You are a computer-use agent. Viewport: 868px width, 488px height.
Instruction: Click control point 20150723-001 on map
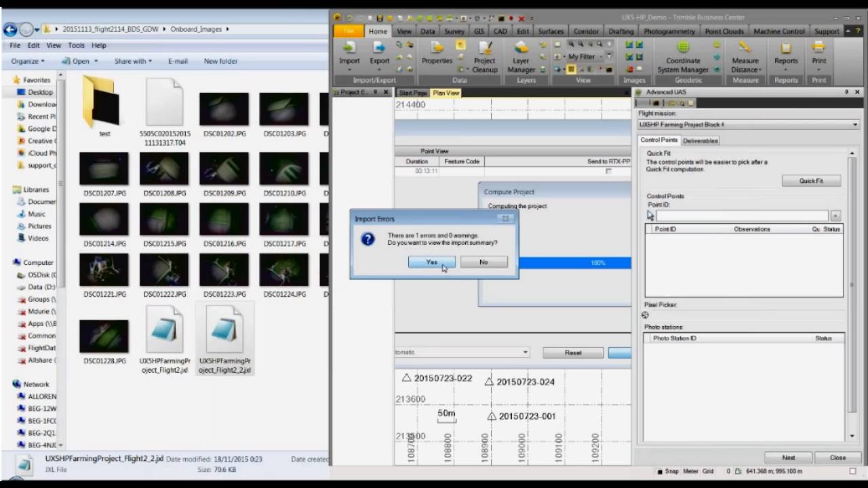522,416
